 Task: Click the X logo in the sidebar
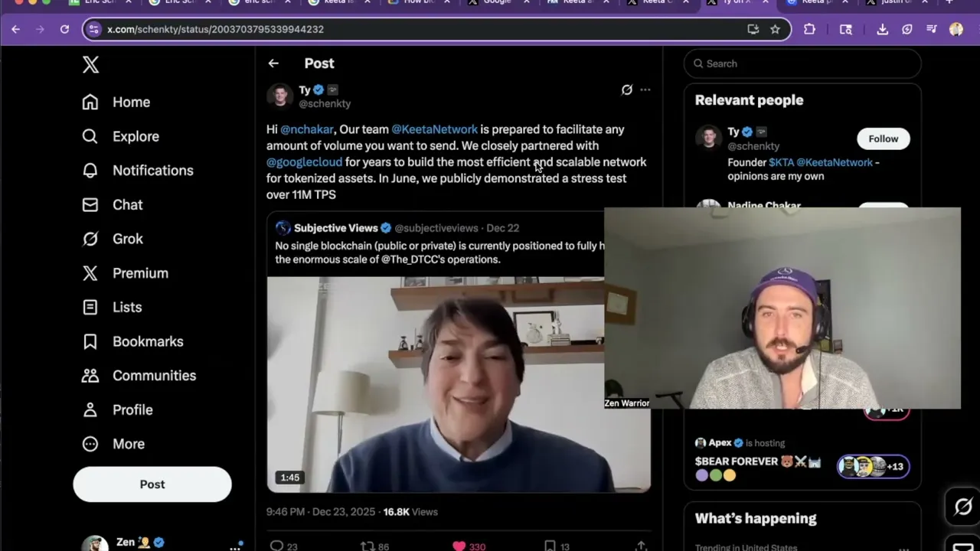point(90,64)
